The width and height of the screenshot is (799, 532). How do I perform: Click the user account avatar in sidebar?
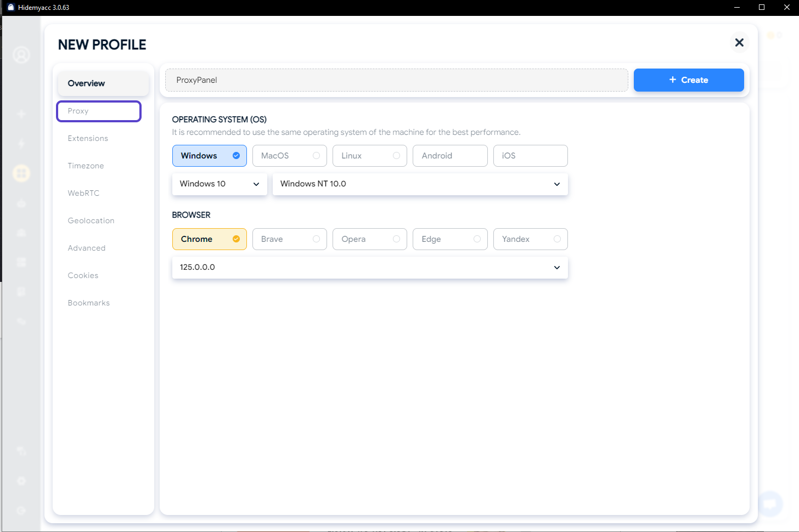21,55
